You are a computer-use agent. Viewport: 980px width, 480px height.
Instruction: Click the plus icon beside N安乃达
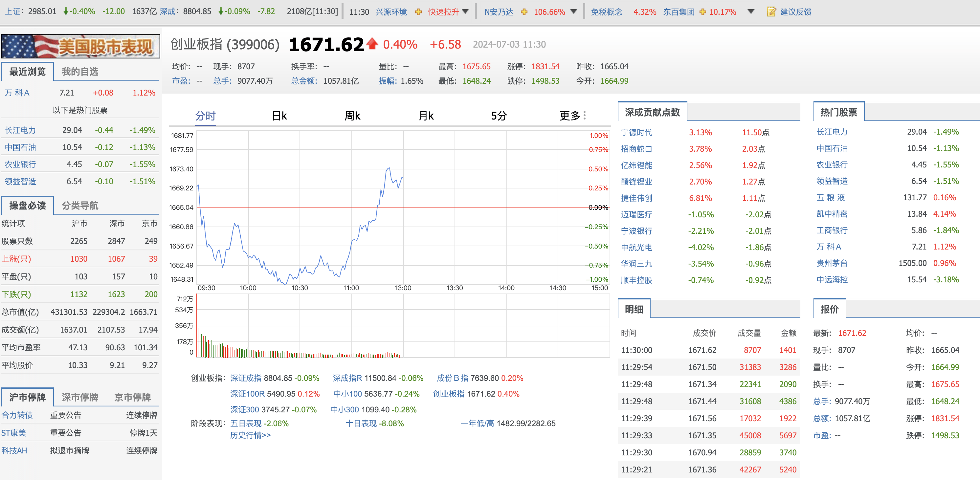click(x=524, y=11)
